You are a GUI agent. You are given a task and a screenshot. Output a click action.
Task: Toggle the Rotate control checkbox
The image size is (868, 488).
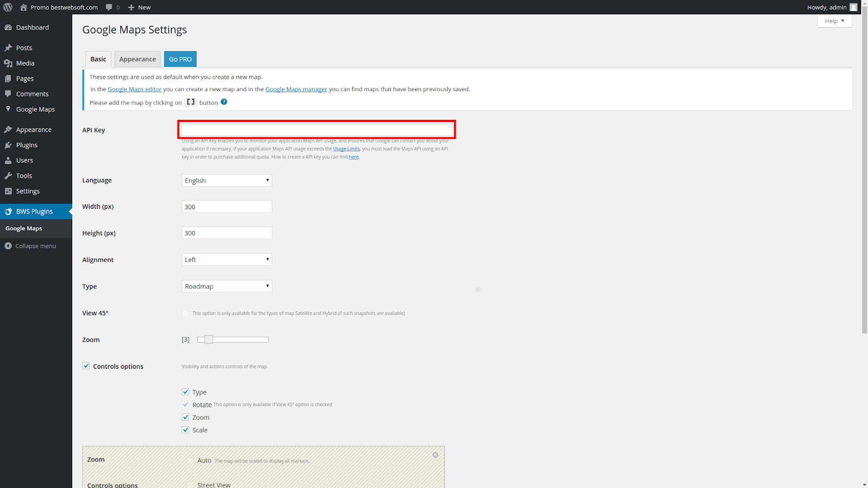186,404
